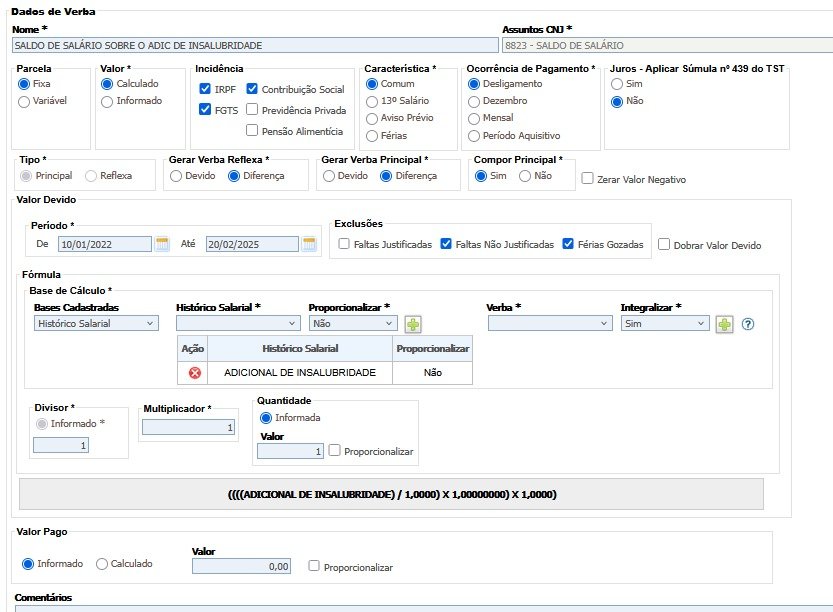Expand the Verba dropdown list
Viewport: 833px width, 612px height.
click(550, 323)
